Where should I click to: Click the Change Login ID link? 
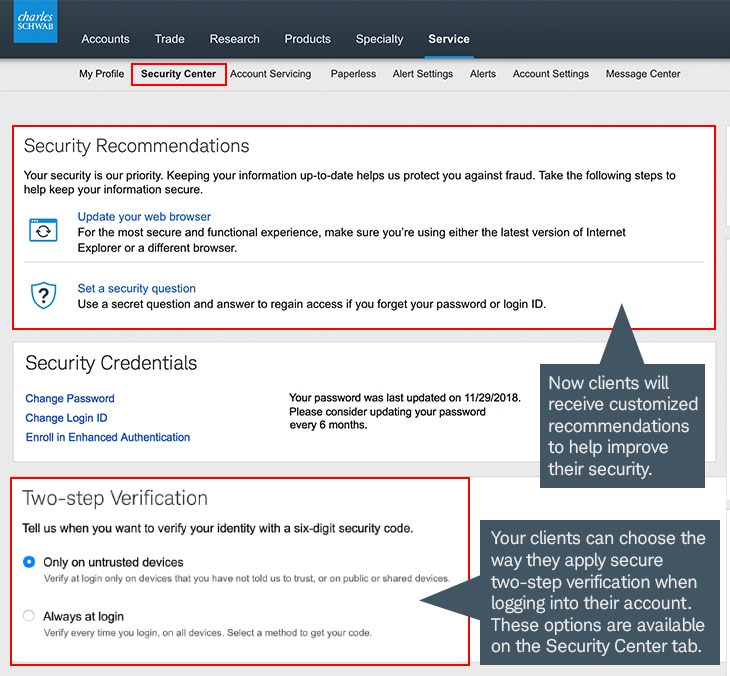(66, 418)
